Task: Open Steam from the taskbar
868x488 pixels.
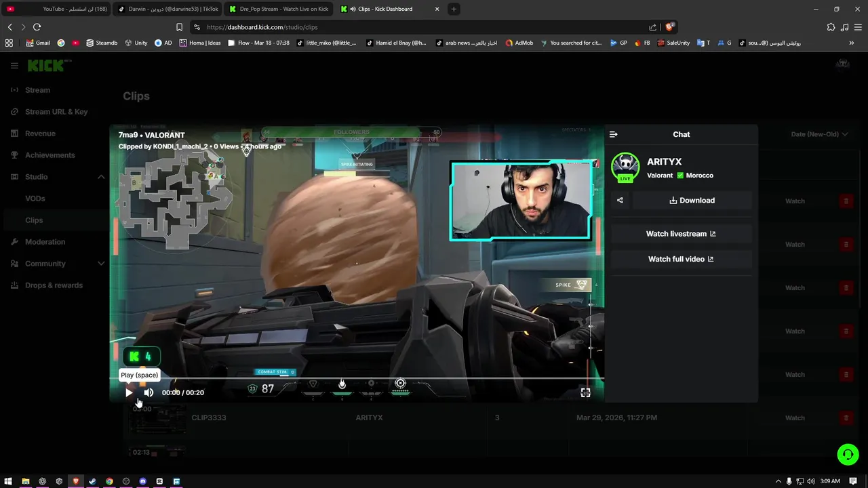Action: tap(92, 481)
